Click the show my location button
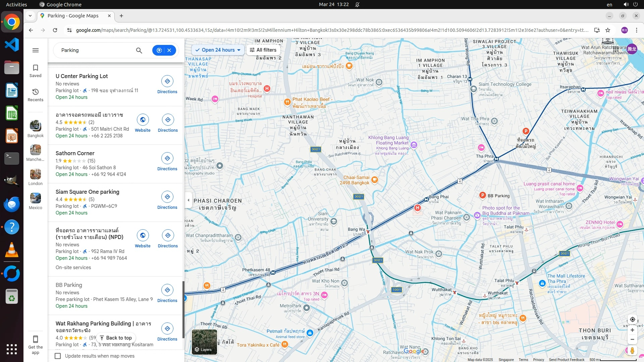The width and height of the screenshot is (644, 362). click(x=632, y=319)
